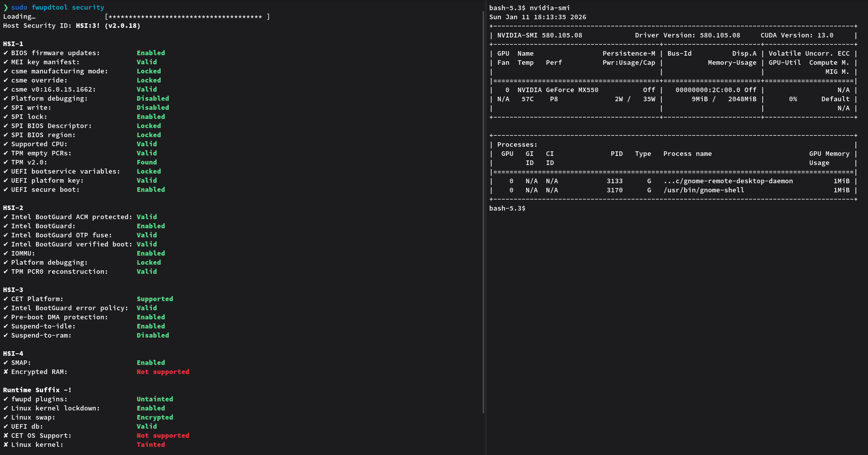
Task: Click 'Encrypted' value of Linux swap
Action: point(155,418)
